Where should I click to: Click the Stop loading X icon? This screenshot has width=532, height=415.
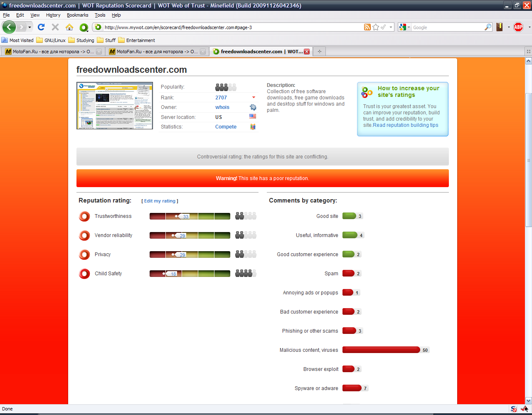[x=55, y=27]
